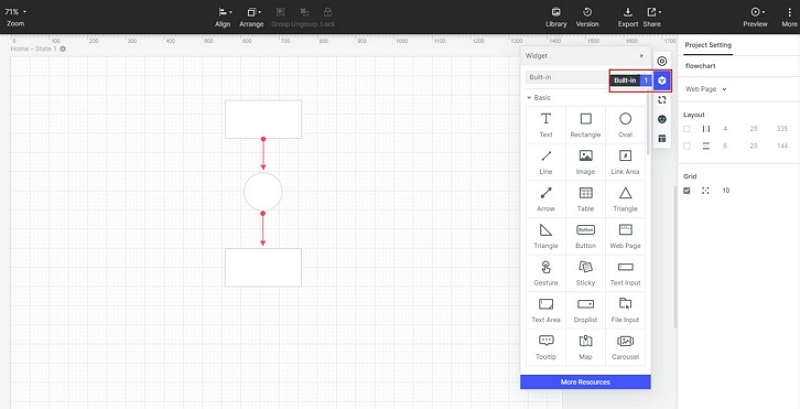This screenshot has height=409, width=800.
Task: Choose the Text Area widget
Action: pyautogui.click(x=545, y=310)
